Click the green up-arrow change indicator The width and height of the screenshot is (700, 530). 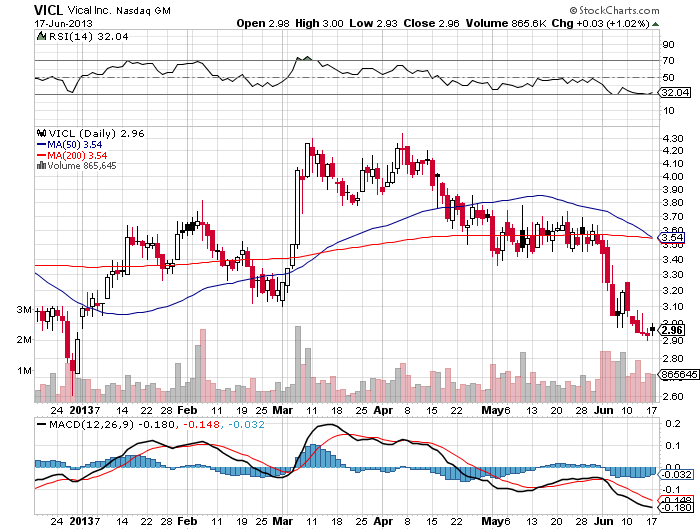(655, 24)
